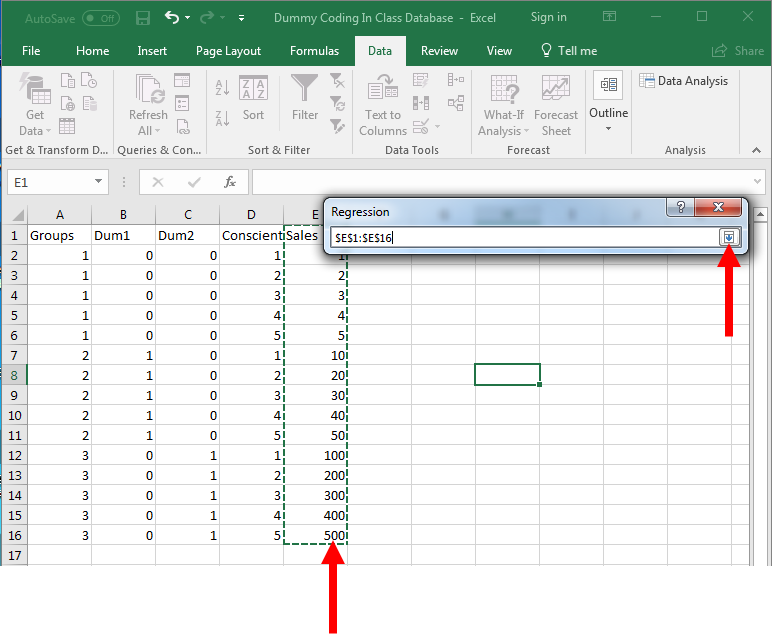Click the Sort A to Z icon
This screenshot has width=772, height=634.
coord(223,88)
